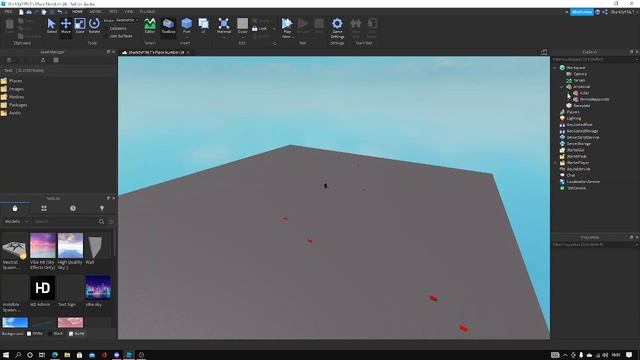This screenshot has height=360, width=640.
Task: Open the Material picker
Action: pos(224,26)
